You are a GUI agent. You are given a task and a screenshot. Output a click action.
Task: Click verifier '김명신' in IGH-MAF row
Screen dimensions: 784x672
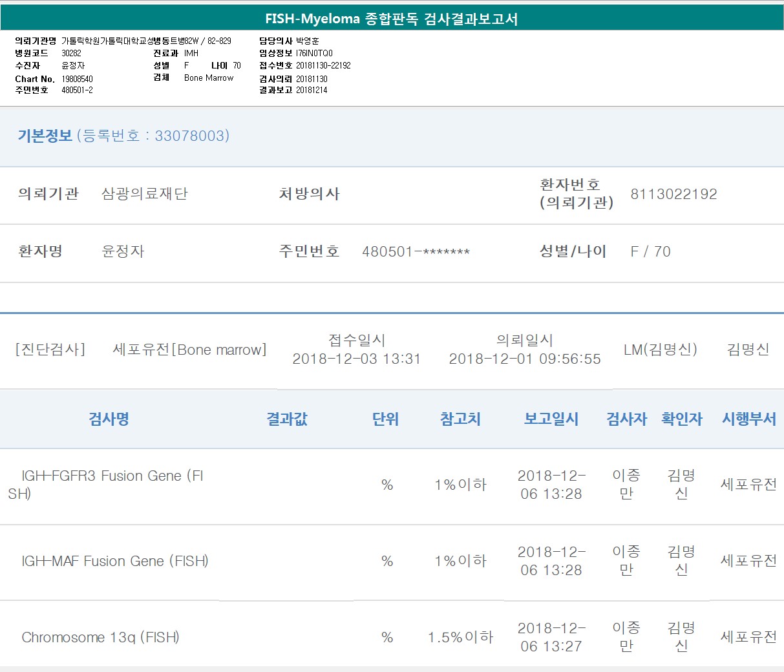pos(682,561)
